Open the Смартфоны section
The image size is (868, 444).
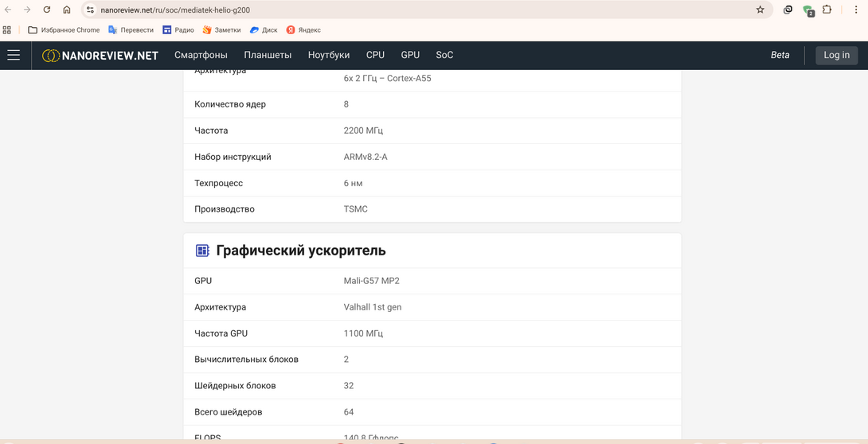[x=201, y=55]
